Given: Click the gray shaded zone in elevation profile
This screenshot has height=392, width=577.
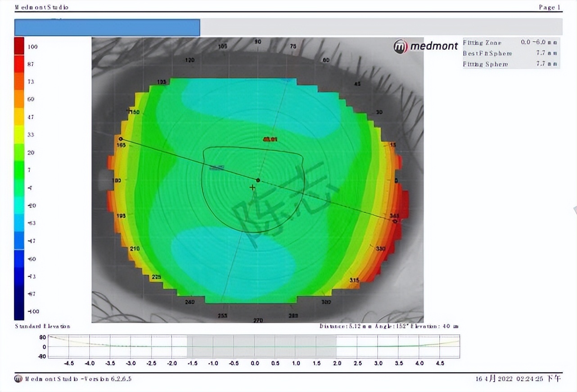Looking at the screenshot, I should click(x=261, y=346).
